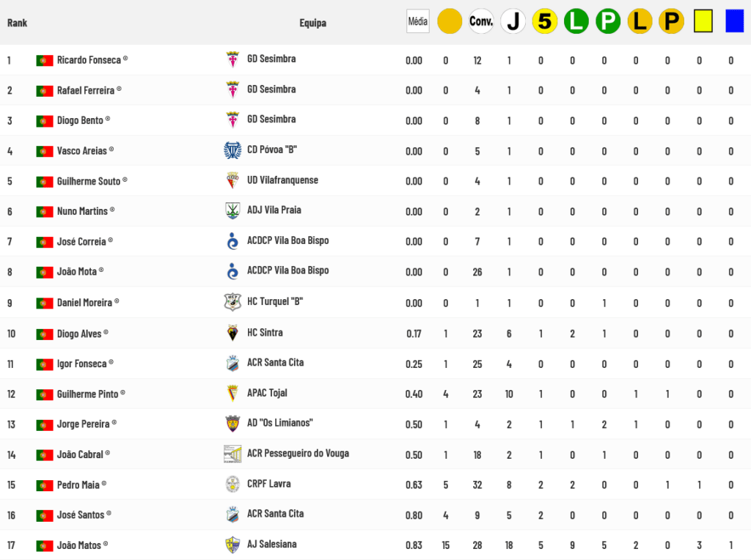Click the gold L column icon

(640, 21)
